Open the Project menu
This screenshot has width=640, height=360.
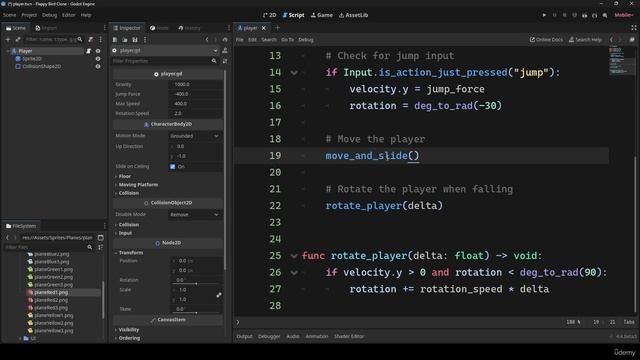pyautogui.click(x=29, y=15)
